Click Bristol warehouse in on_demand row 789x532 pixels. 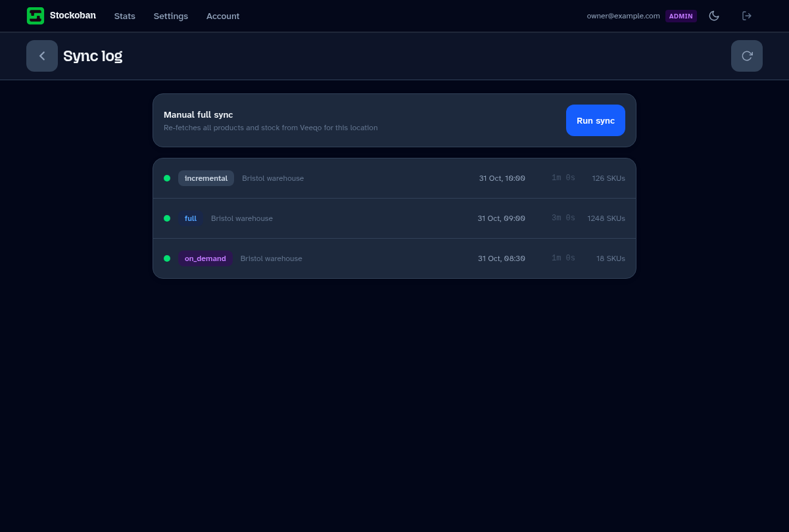[272, 258]
